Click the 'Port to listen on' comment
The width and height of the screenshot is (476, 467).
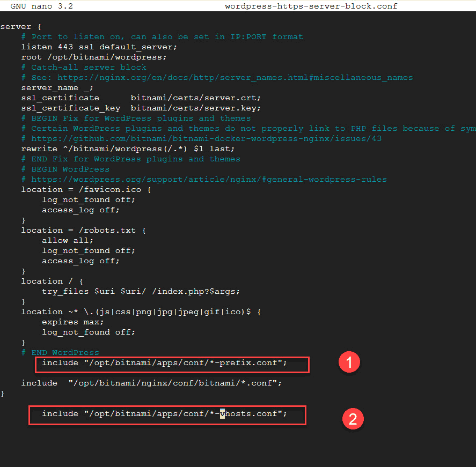[162, 37]
